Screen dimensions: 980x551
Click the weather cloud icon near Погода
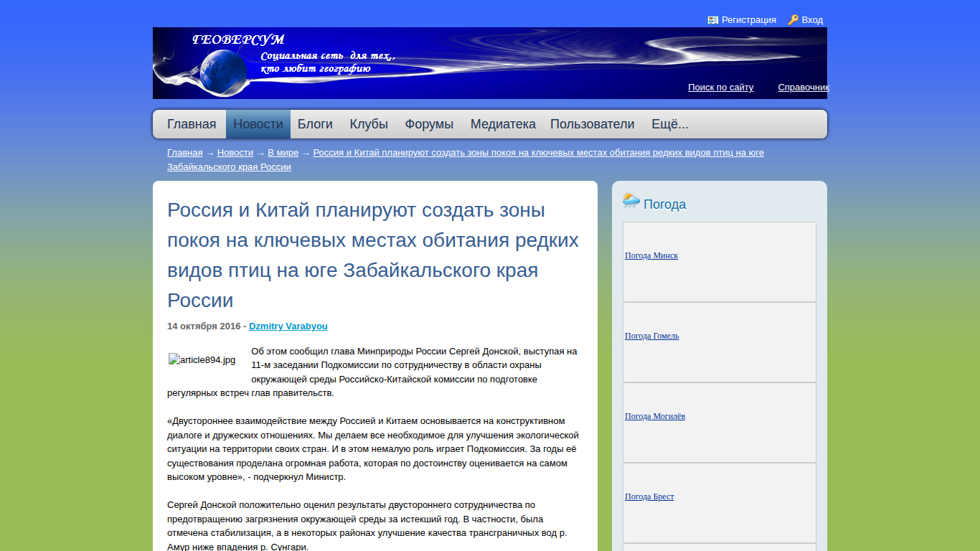[631, 200]
